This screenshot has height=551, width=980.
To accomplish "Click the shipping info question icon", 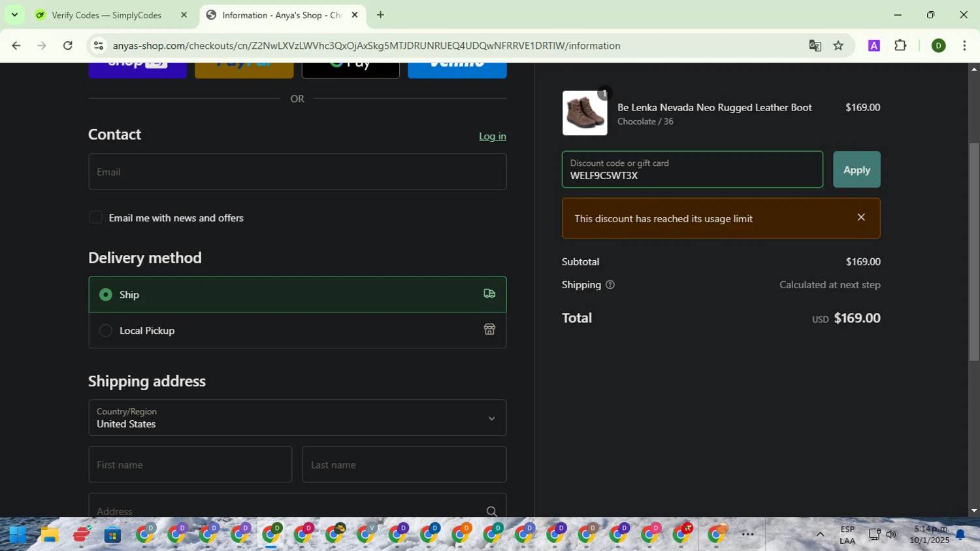I will [610, 285].
